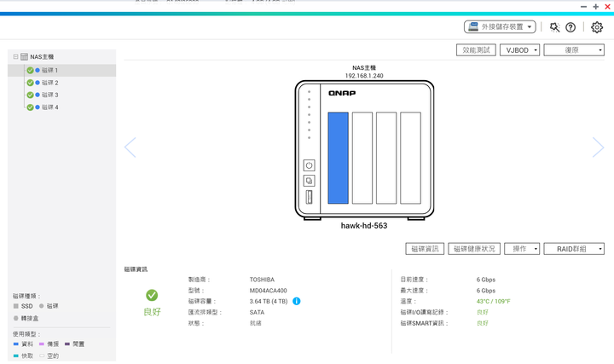Screen dimensions: 614x364
Task: Click the copy button on NAS image
Action: tap(309, 181)
